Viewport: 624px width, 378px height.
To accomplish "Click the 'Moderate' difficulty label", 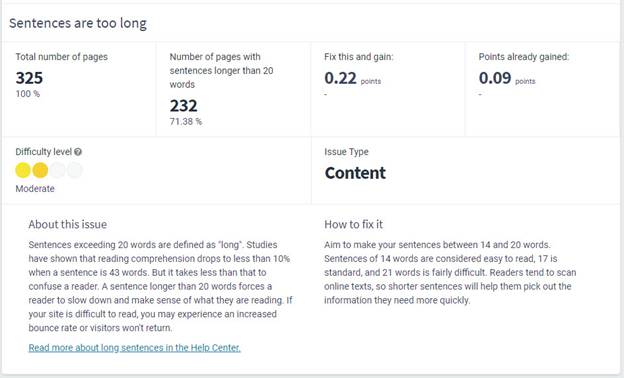I will [35, 189].
